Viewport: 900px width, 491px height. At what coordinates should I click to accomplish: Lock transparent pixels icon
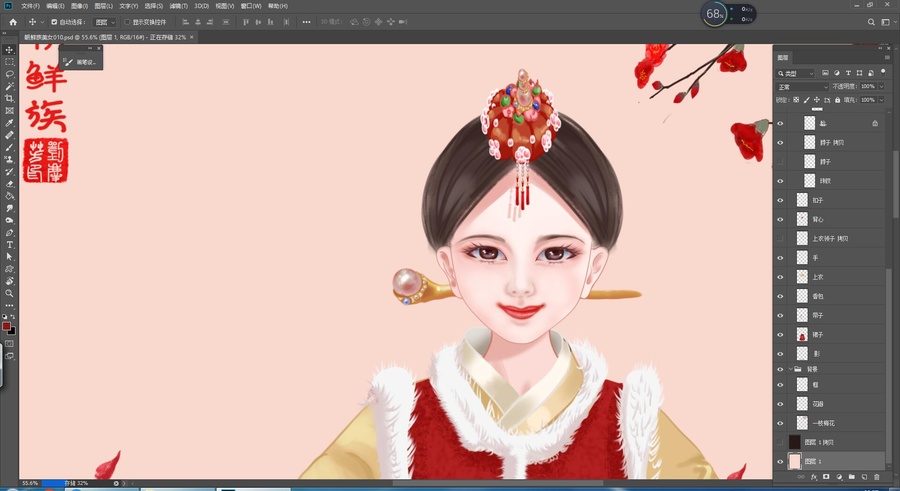point(796,100)
